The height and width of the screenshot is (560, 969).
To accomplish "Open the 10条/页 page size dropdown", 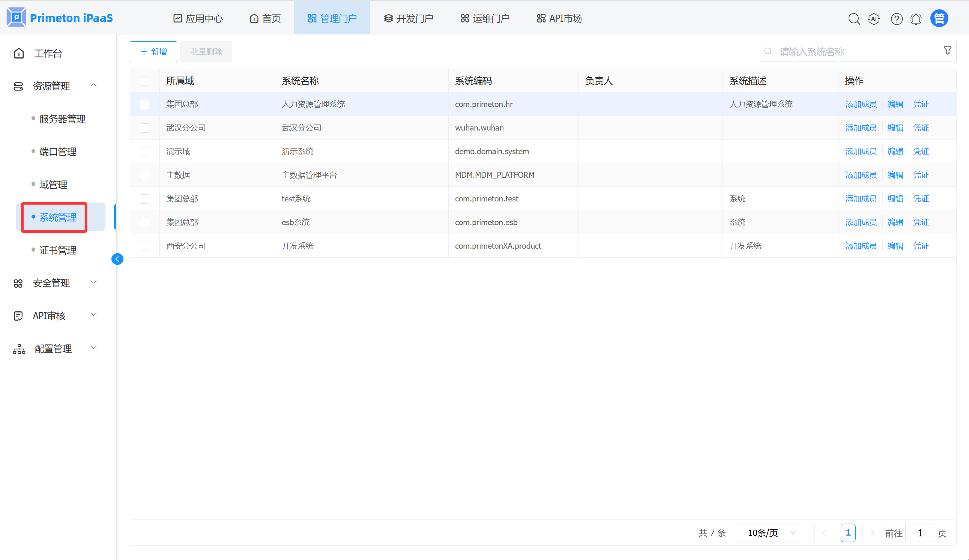I will point(768,533).
